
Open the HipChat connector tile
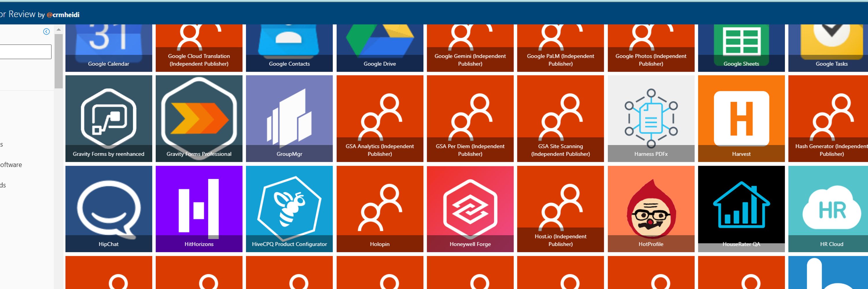click(x=108, y=209)
